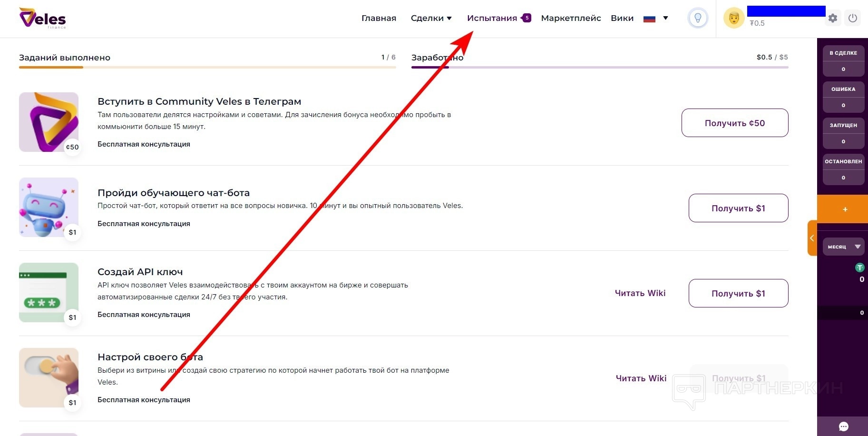Collapse the right sidebar with orange arrow
868x436 pixels.
(x=812, y=238)
